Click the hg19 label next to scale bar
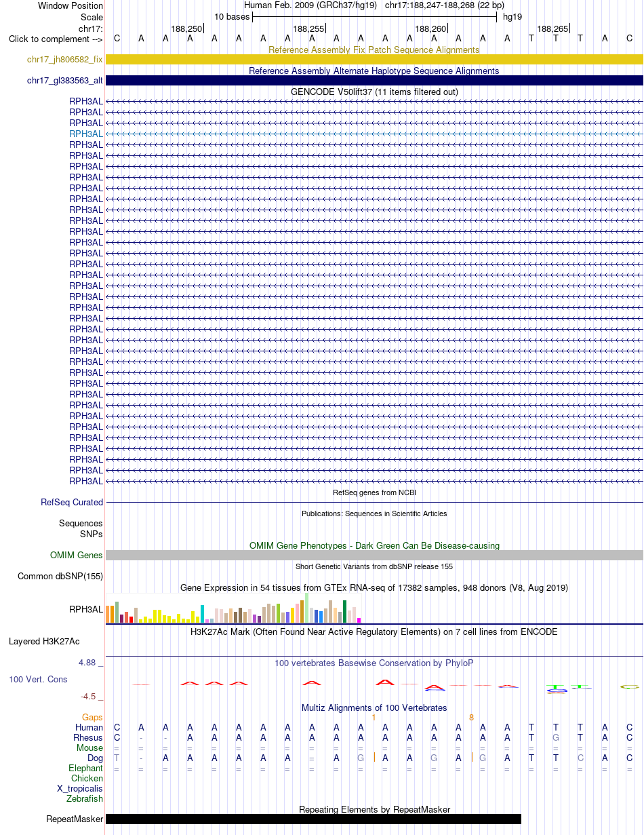The image size is (644, 835). 512,16
